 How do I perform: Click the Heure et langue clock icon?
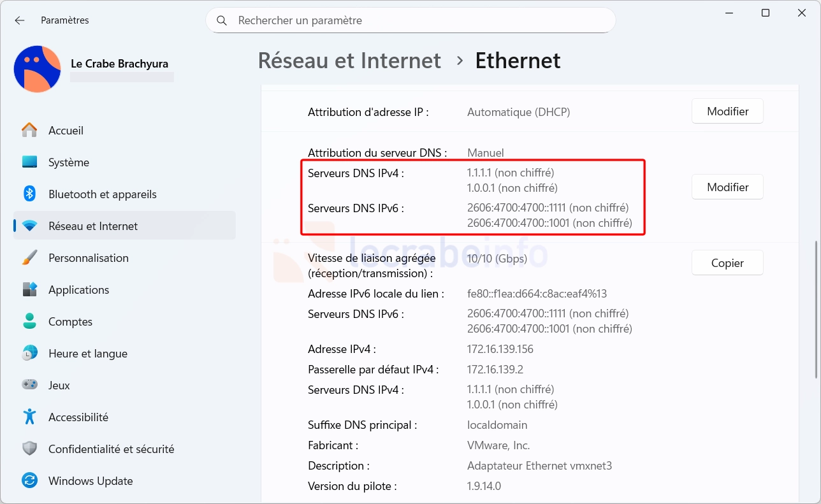pyautogui.click(x=29, y=354)
